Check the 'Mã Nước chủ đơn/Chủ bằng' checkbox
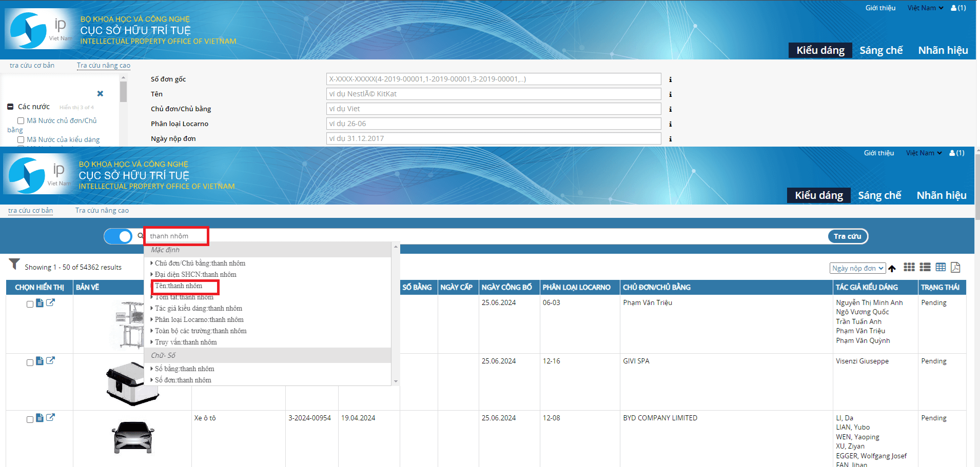This screenshot has height=467, width=980. (21, 121)
